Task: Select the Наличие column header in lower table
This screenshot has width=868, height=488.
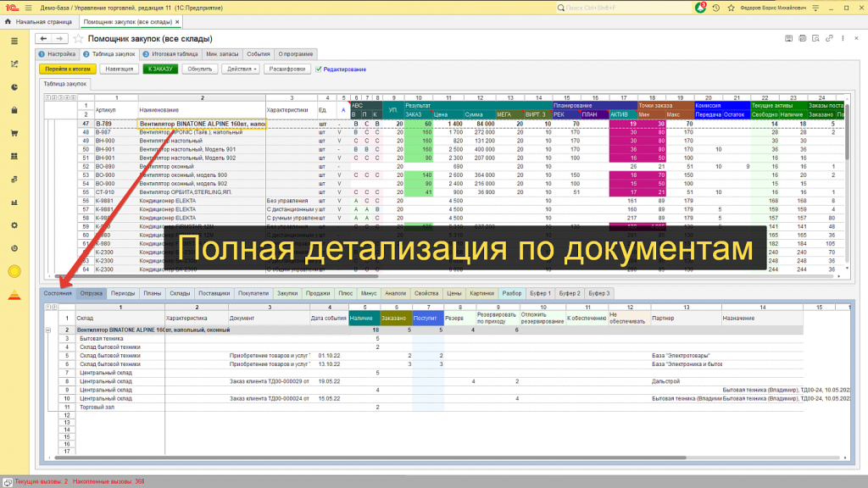Action: (x=364, y=319)
